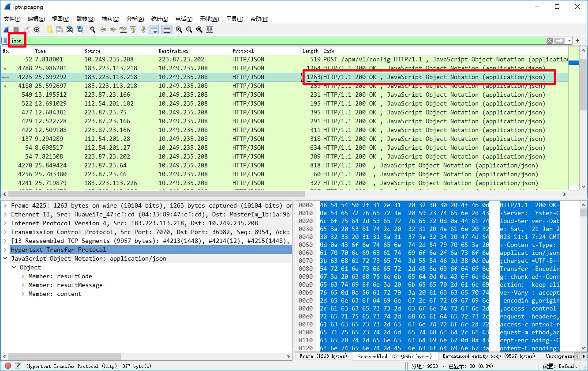Open display filter bookmarks icon

click(5, 41)
